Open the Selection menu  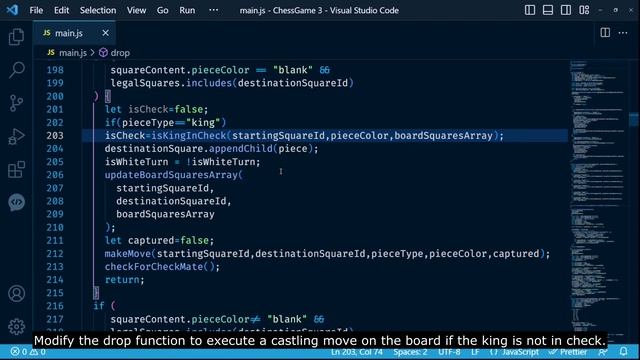point(98,10)
